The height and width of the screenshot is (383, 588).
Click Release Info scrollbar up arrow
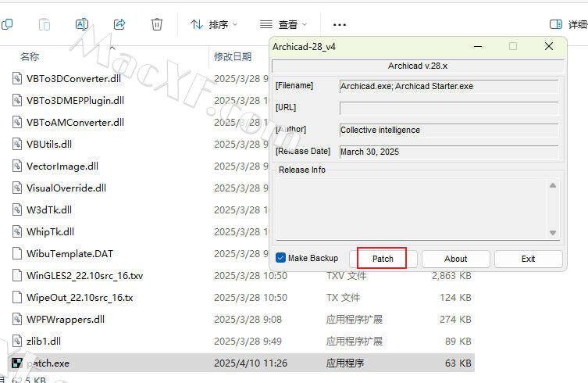553,185
